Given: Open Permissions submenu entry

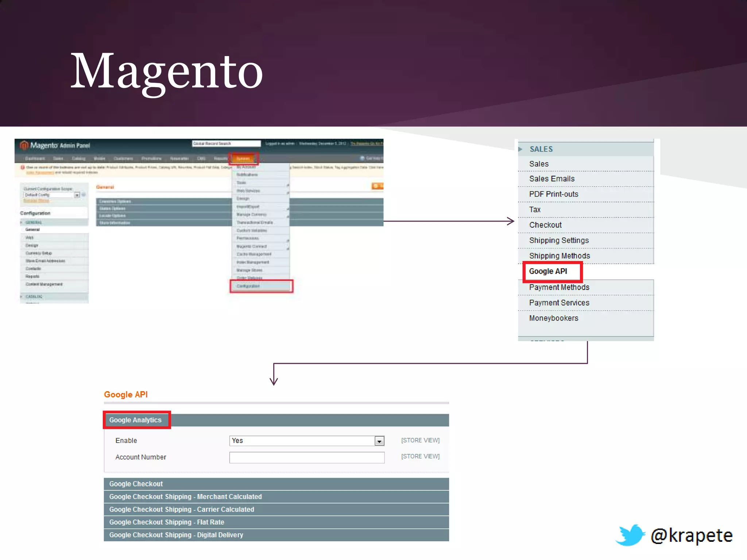Looking at the screenshot, I should (261, 238).
